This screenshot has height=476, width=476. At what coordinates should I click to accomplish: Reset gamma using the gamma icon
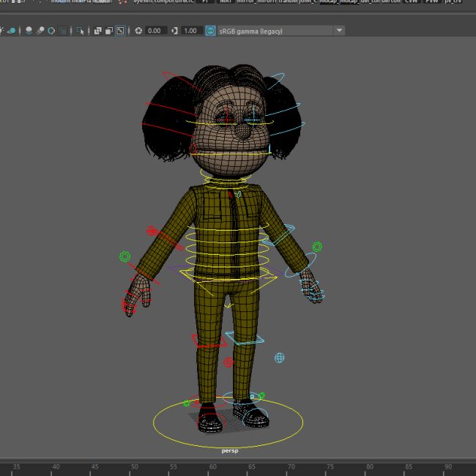click(174, 31)
